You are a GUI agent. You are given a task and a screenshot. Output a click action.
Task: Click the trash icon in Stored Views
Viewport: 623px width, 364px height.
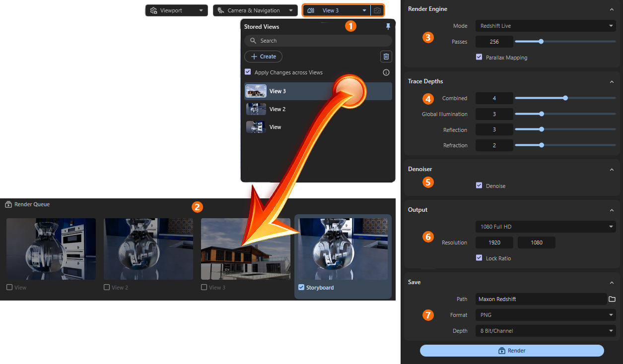[386, 57]
